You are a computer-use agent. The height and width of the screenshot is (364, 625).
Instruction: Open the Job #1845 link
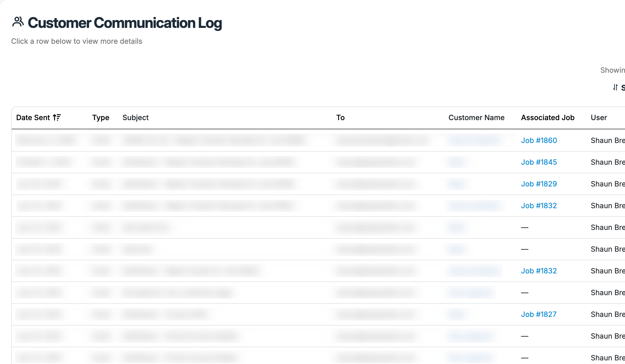pyautogui.click(x=539, y=162)
